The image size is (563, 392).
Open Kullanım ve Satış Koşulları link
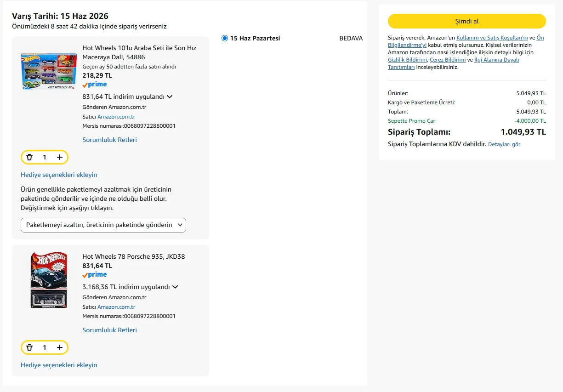(x=492, y=38)
